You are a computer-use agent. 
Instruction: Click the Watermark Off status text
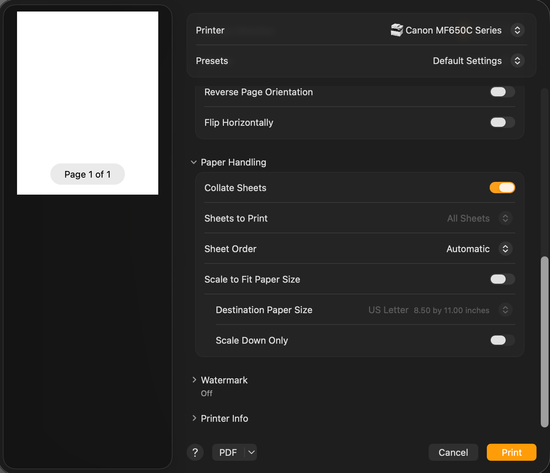pyautogui.click(x=207, y=393)
